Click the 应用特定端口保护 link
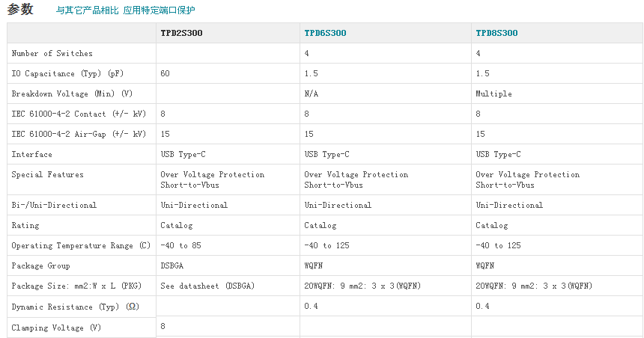The image size is (644, 338). coord(159,10)
